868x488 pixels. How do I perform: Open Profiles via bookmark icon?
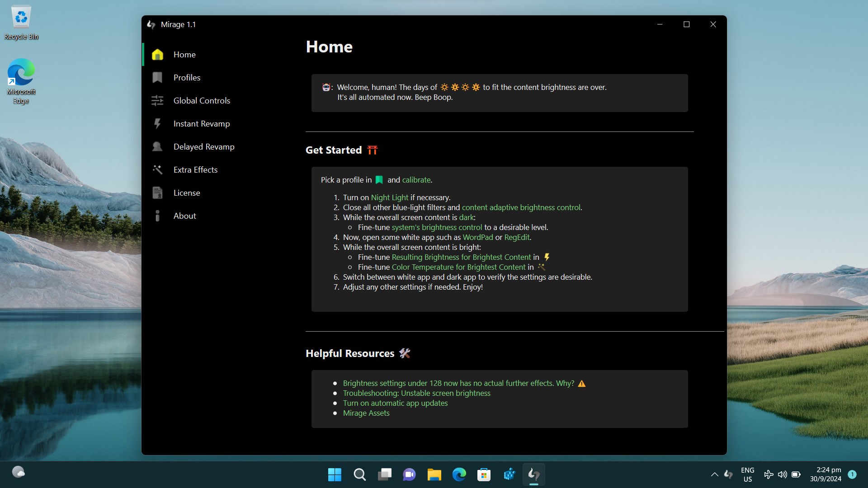pyautogui.click(x=157, y=78)
